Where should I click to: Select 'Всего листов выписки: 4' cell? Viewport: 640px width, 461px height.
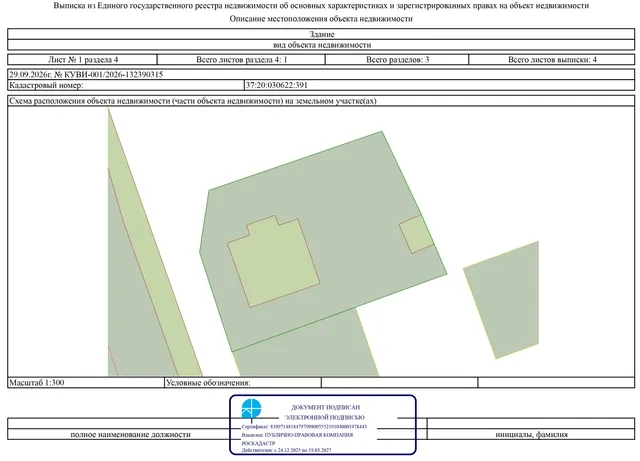point(552,60)
